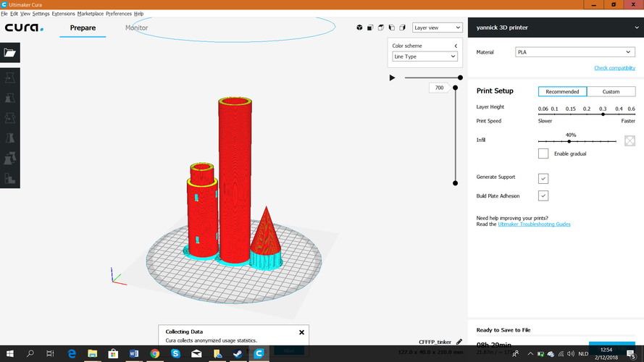Switch to 3D perspective camera view icon
644x362 pixels.
359,28
